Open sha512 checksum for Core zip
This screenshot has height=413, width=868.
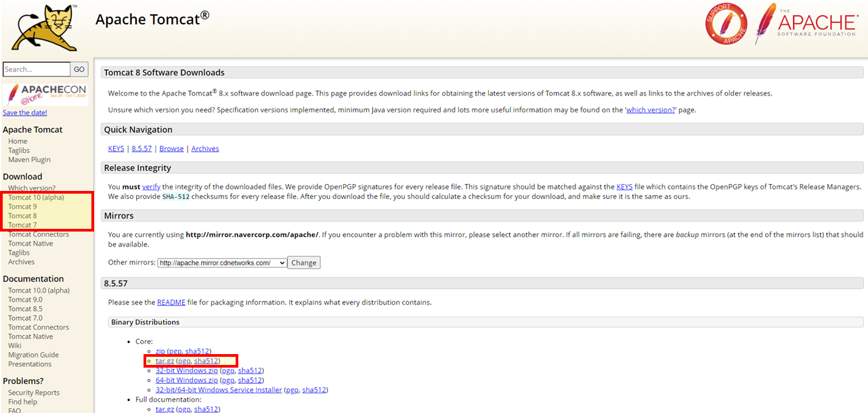pyautogui.click(x=197, y=351)
